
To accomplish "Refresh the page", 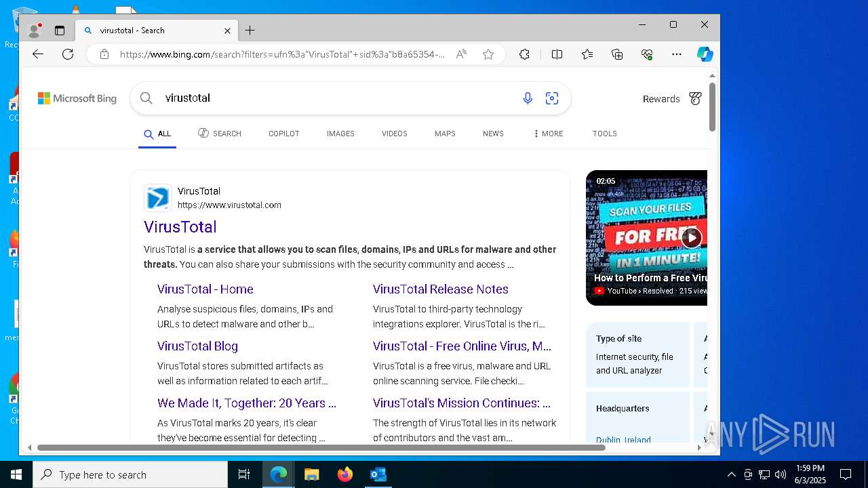I will pos(68,54).
